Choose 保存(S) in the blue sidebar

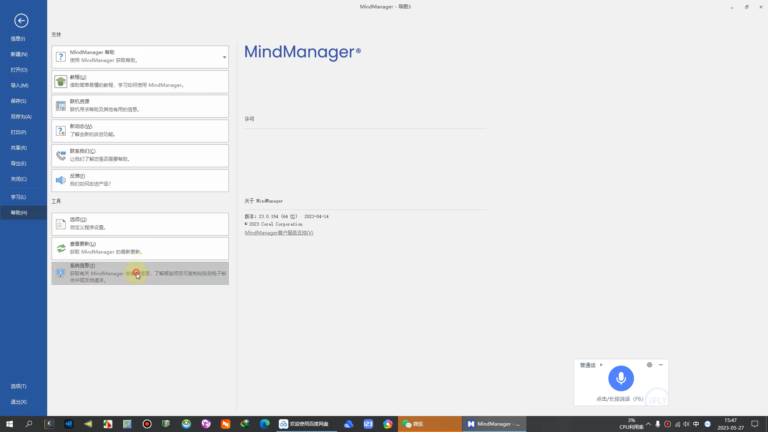(x=18, y=101)
